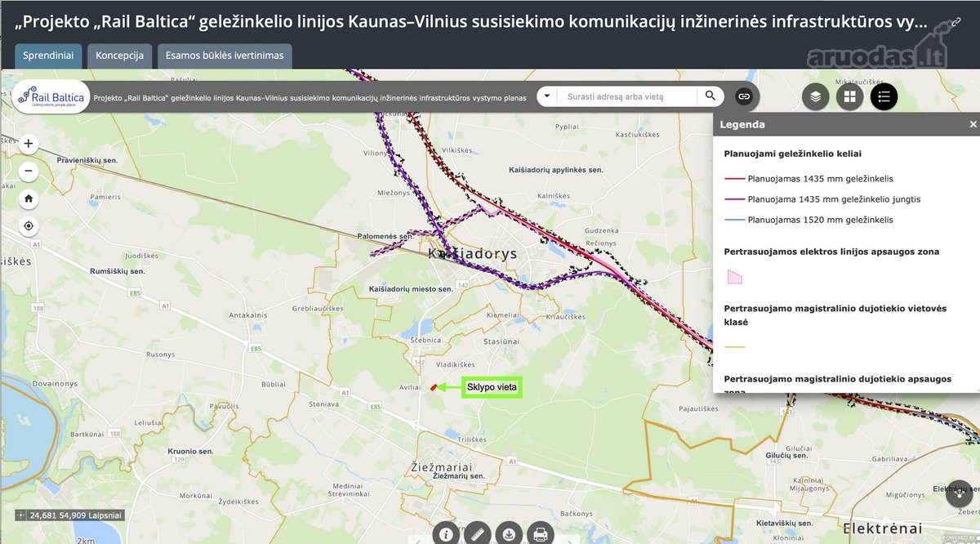Copy the map share link
The height and width of the screenshot is (544, 980).
coord(744,96)
